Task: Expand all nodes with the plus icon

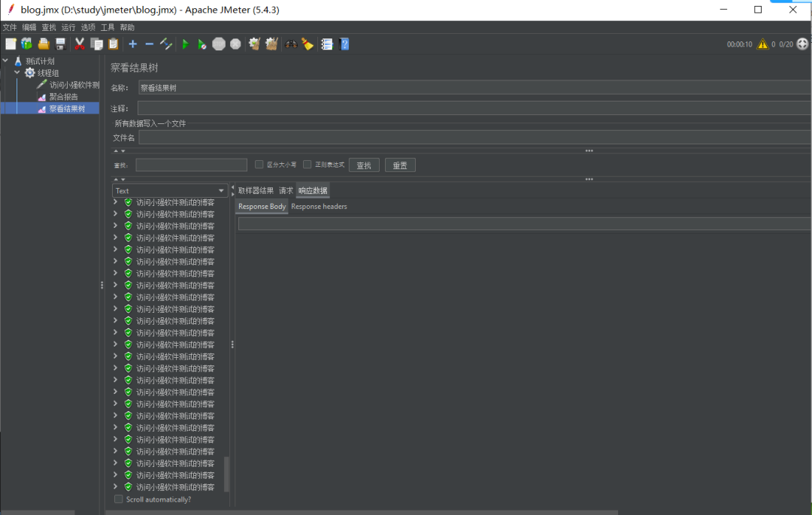Action: pos(132,44)
